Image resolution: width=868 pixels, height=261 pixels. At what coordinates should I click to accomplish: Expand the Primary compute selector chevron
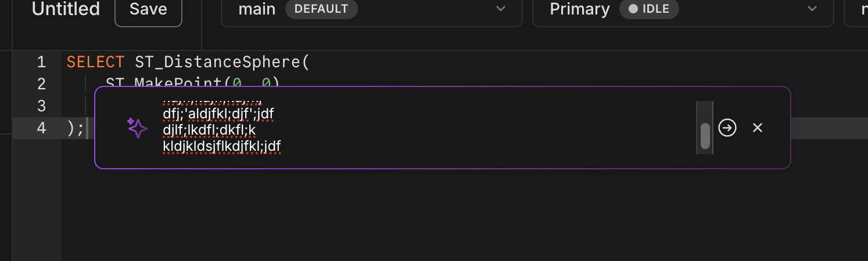point(812,9)
